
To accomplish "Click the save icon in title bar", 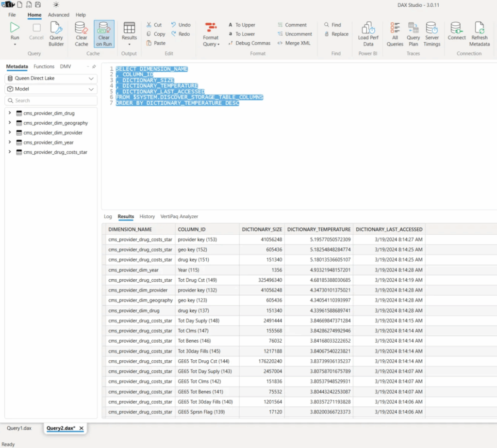I will pyautogui.click(x=38, y=4).
